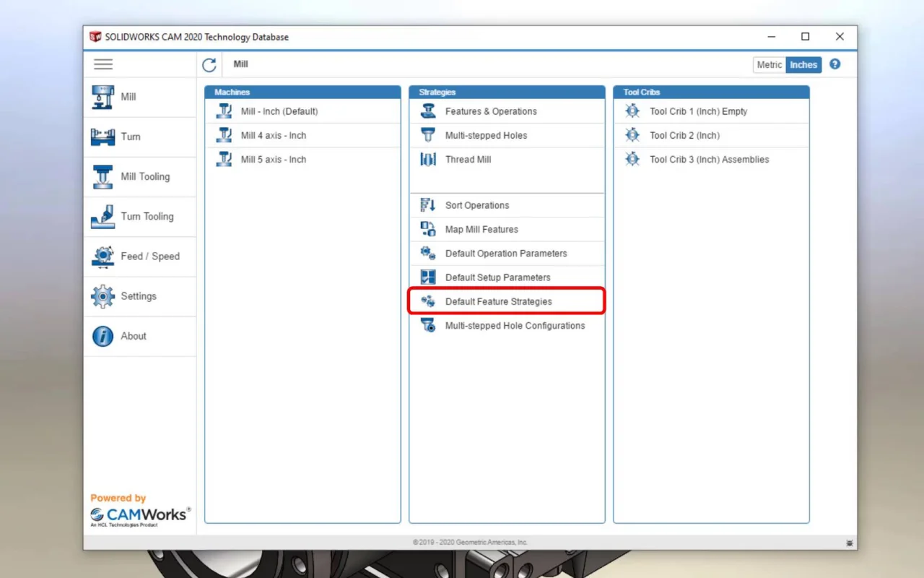This screenshot has height=578, width=924.
Task: Open the About label in sidebar
Action: (134, 336)
